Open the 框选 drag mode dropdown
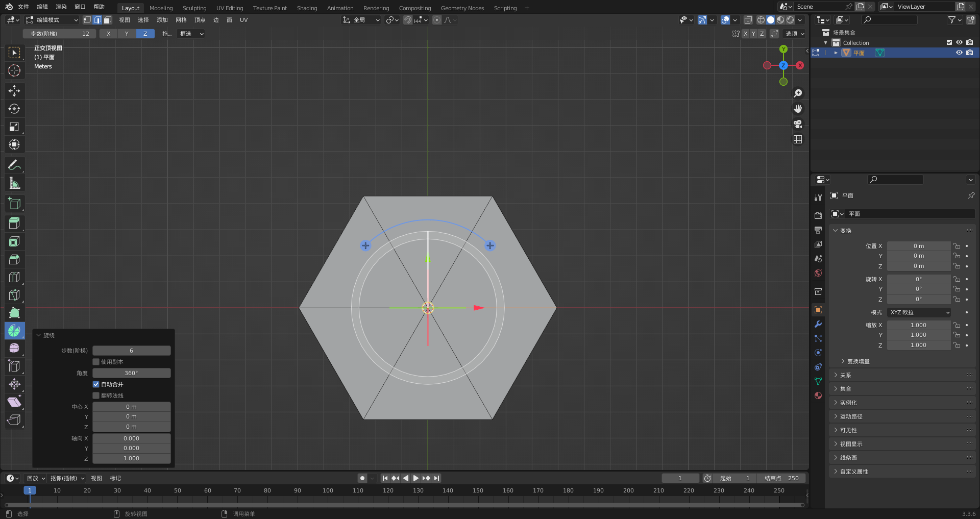 (x=191, y=34)
